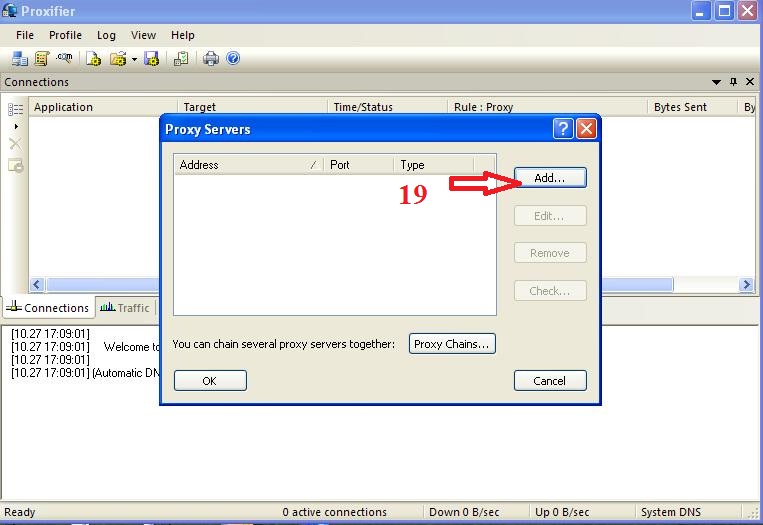763x525 pixels.
Task: Open the Connections panel dropdown arrow
Action: (x=716, y=82)
